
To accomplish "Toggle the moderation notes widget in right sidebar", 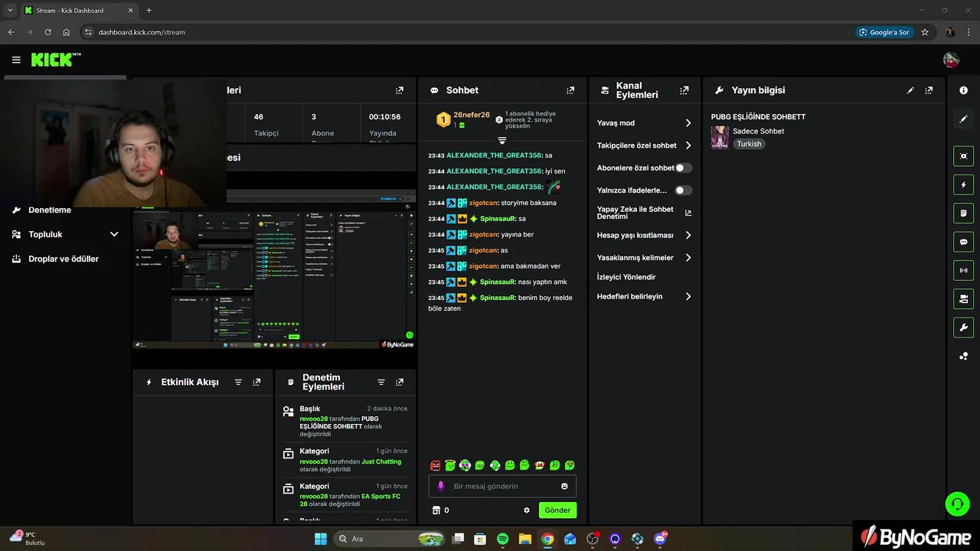I will [x=964, y=213].
